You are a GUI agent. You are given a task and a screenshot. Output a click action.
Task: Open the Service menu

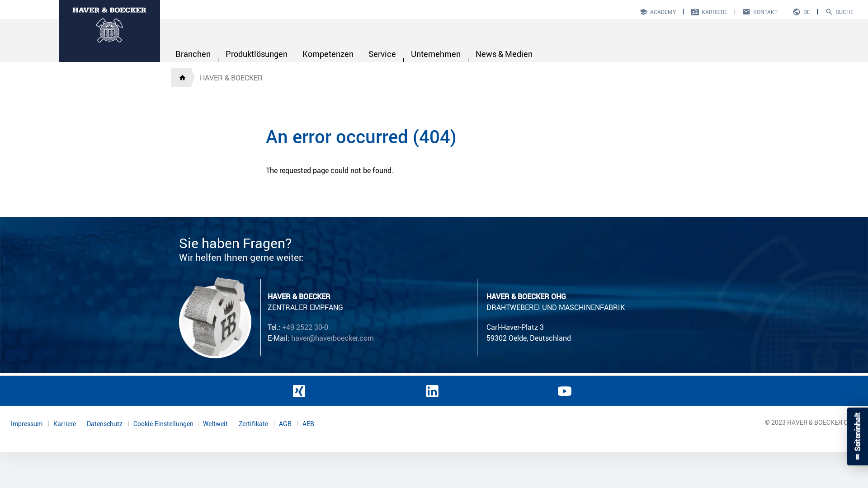382,54
